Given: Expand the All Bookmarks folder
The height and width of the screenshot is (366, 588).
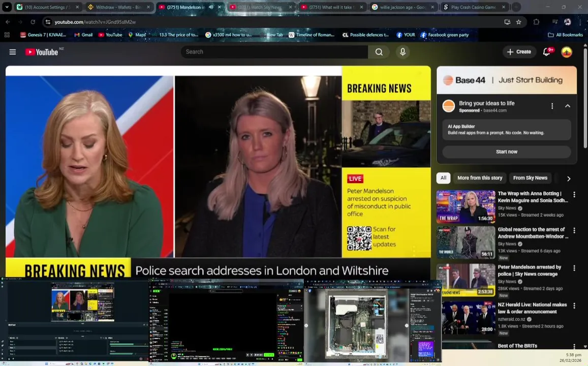Looking at the screenshot, I should pos(566,35).
